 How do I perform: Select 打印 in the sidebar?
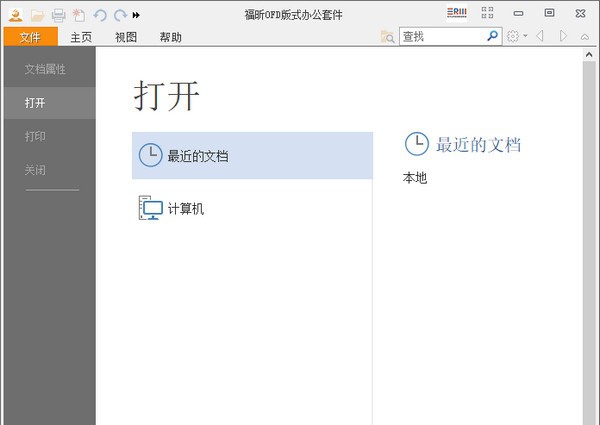pyautogui.click(x=50, y=137)
